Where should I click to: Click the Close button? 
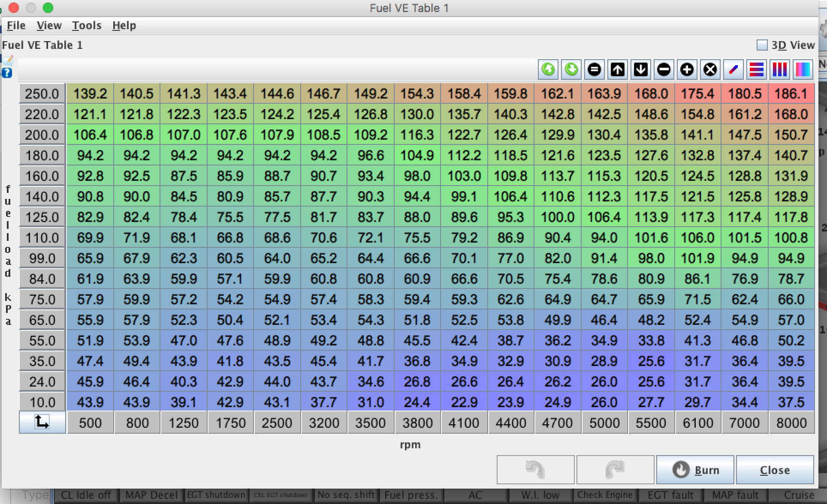[775, 470]
